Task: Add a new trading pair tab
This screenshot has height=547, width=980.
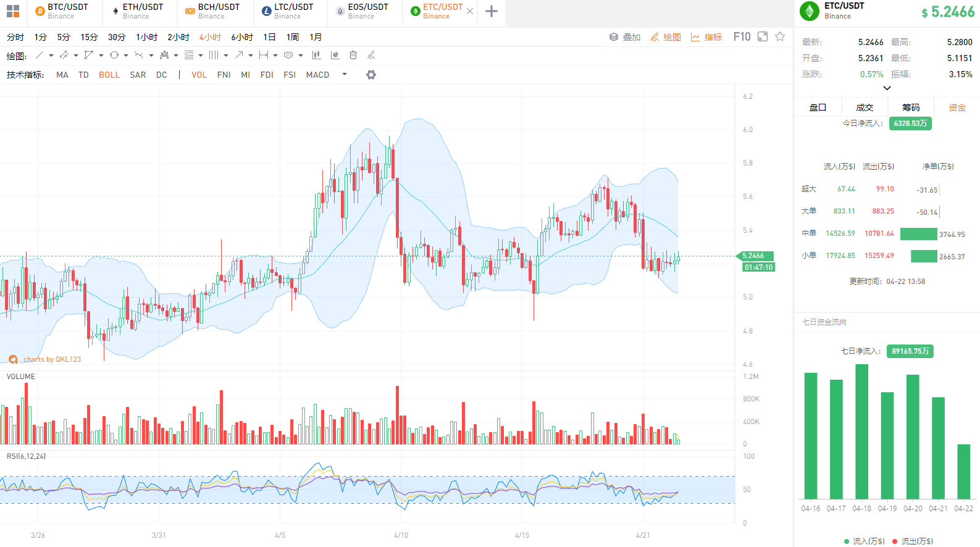Action: 492,11
